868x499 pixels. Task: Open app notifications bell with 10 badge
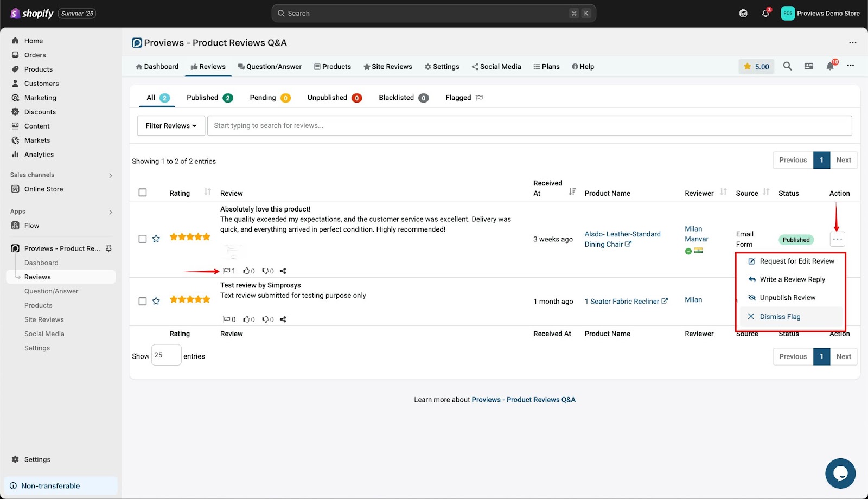coord(831,66)
